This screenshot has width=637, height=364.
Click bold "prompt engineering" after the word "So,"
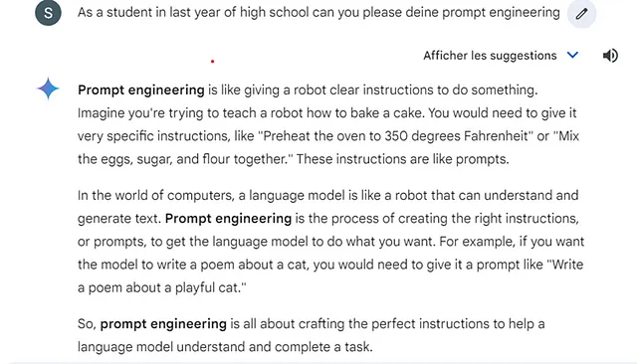163,324
